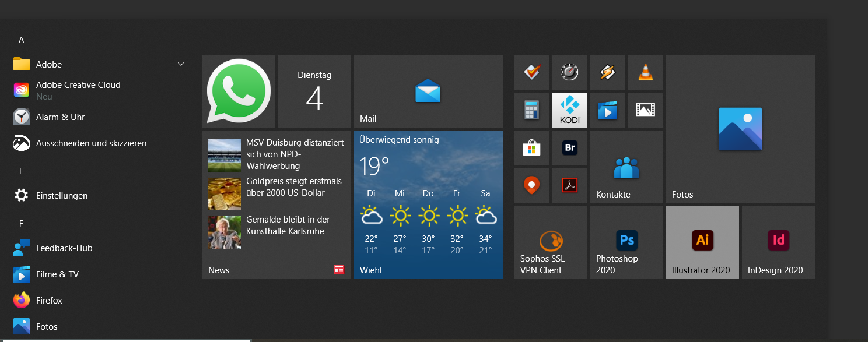
Task: Open the Microsoft Store tile
Action: pos(532,147)
